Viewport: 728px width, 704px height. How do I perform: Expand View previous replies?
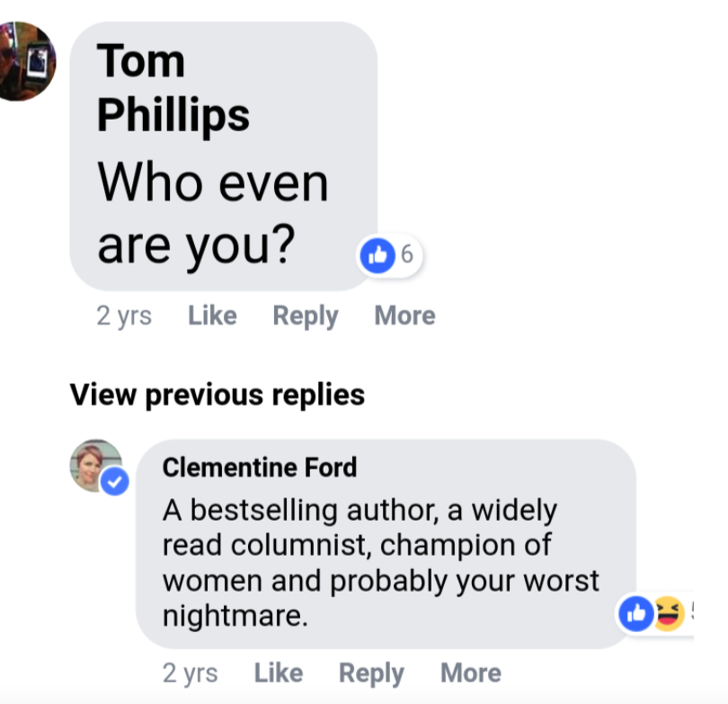point(218,395)
